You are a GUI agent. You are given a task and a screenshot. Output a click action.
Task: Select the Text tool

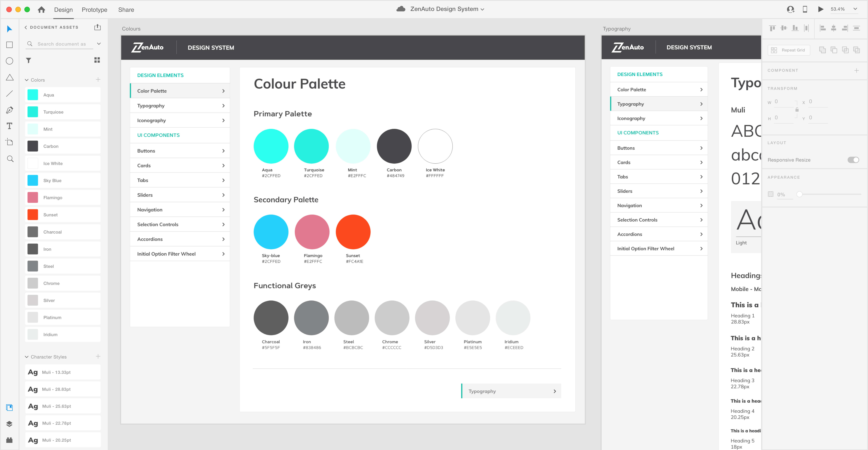[9, 126]
